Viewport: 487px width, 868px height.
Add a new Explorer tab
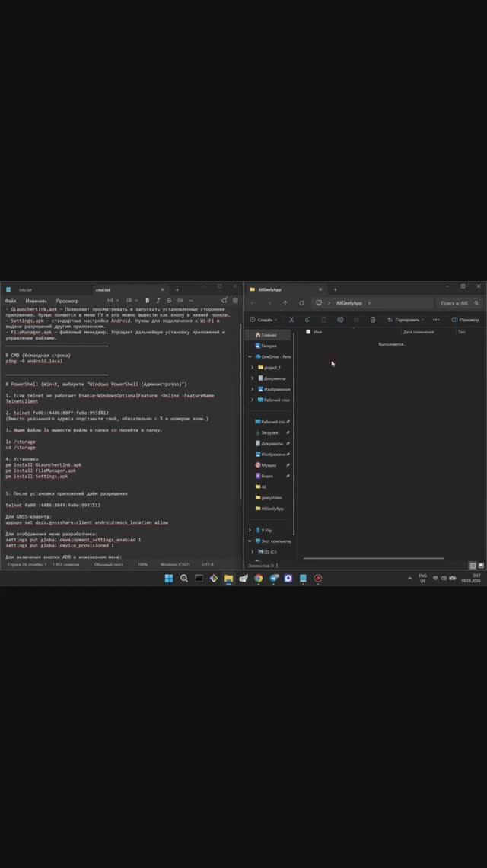335,289
